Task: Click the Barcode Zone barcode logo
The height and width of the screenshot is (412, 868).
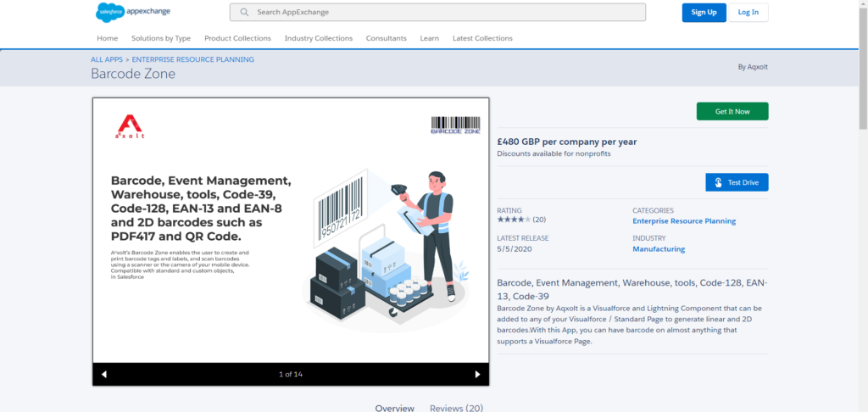Action: 455,125
